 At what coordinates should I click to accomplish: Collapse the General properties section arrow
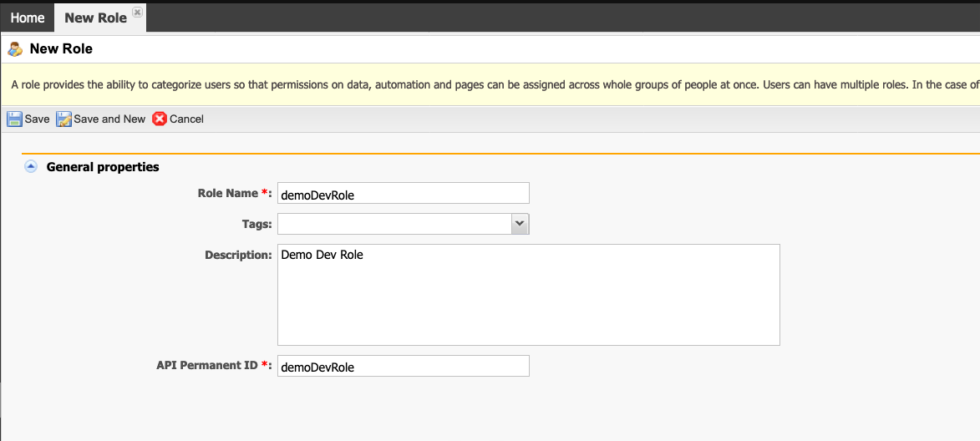click(x=31, y=167)
